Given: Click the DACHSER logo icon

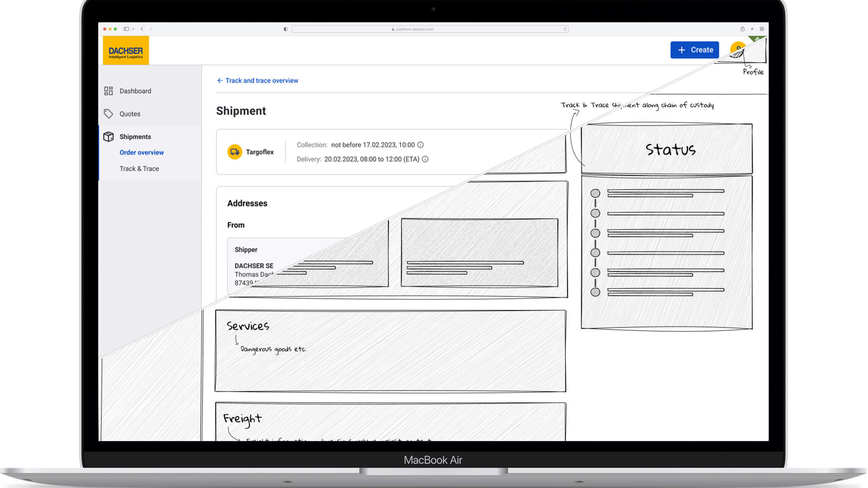Looking at the screenshot, I should pyautogui.click(x=126, y=50).
